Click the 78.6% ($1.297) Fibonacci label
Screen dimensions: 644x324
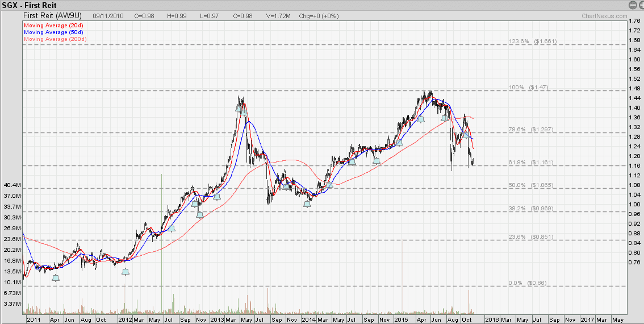pos(530,129)
